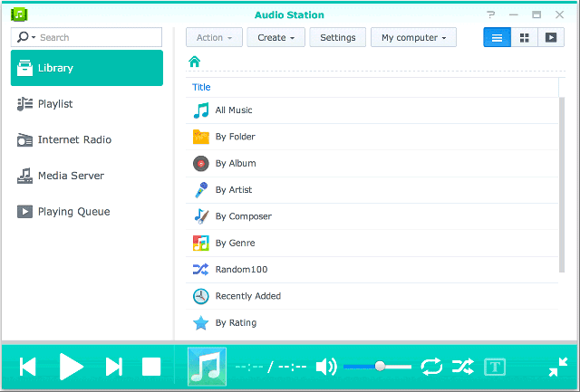The width and height of the screenshot is (580, 392).
Task: Click the By Artist microphone icon
Action: pos(201,190)
